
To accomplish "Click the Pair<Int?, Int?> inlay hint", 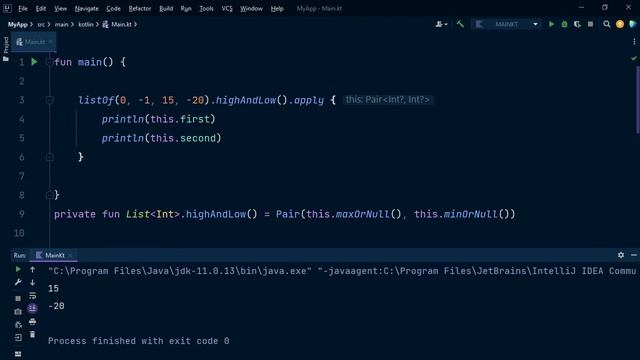I will click(x=388, y=100).
